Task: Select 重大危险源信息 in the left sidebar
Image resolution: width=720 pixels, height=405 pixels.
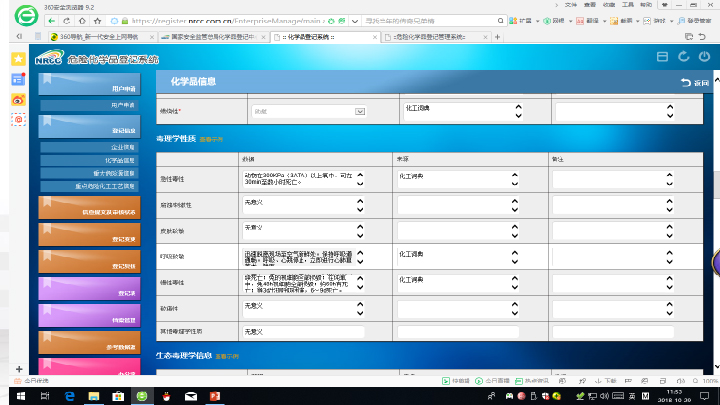Action: pos(91,172)
